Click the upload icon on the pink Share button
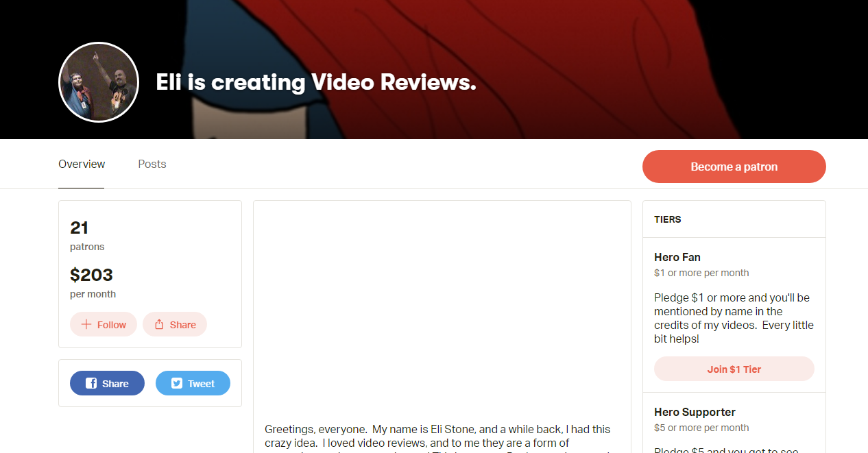 click(159, 325)
